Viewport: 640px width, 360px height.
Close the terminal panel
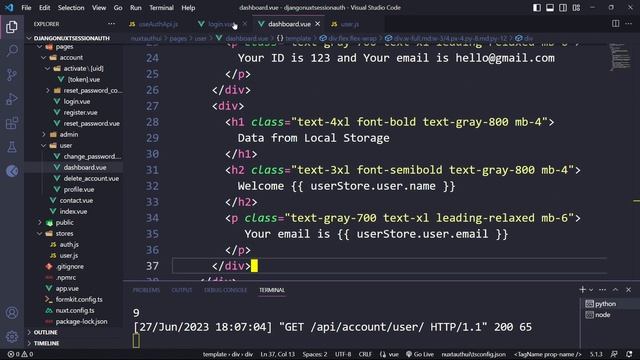[629, 289]
